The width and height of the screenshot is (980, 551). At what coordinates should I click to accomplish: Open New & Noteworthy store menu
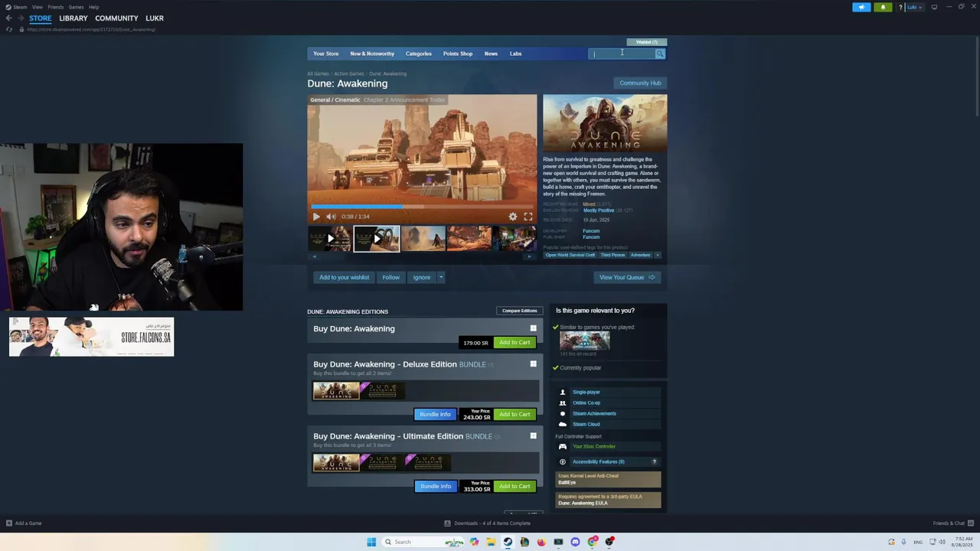372,54
